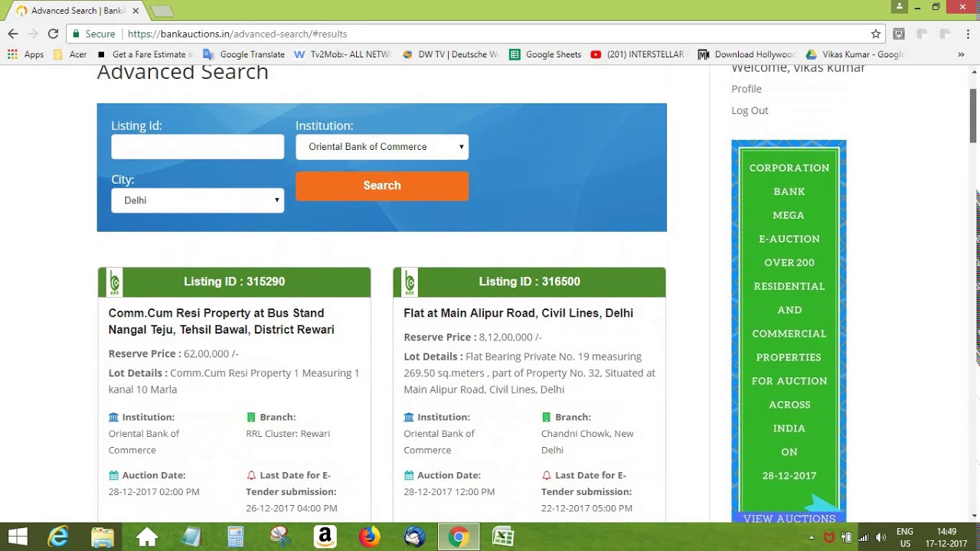Open the Acer bookmarks folder

70,54
